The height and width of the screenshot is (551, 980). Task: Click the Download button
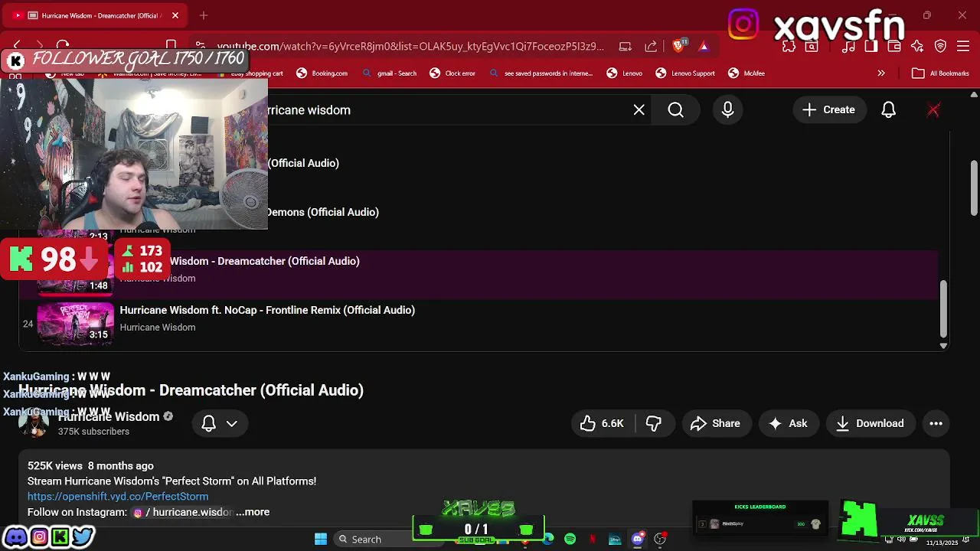(x=871, y=423)
